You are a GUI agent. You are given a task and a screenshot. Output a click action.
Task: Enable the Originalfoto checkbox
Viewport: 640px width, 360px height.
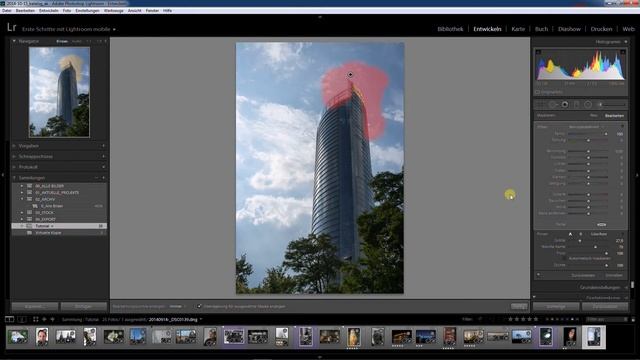point(538,92)
